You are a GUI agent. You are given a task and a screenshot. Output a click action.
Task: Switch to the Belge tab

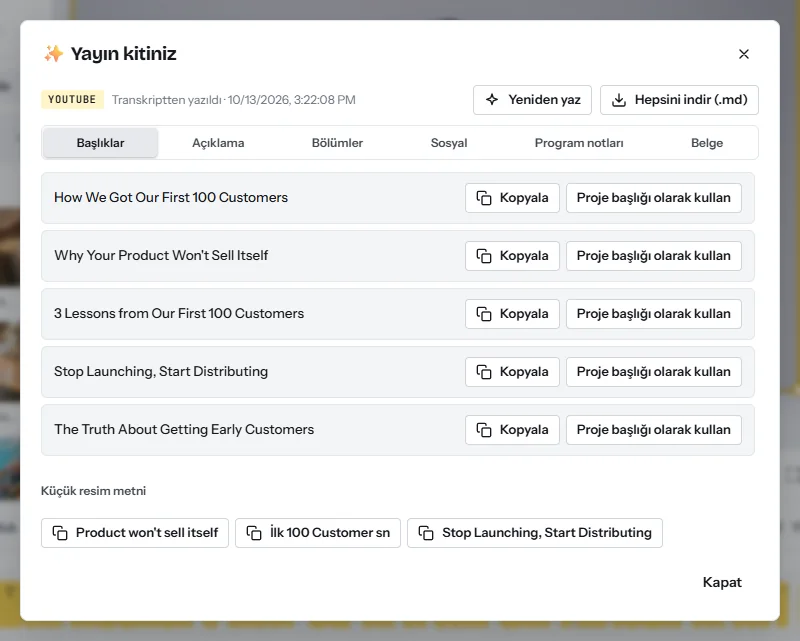707,143
